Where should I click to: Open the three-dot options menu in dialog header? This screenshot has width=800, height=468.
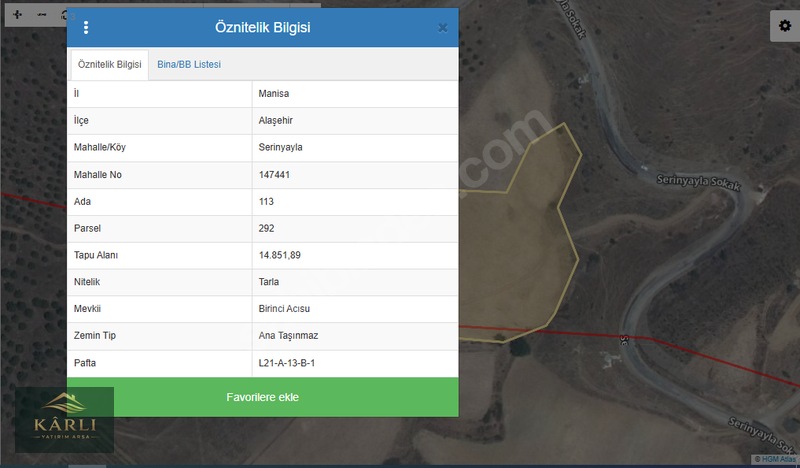(x=86, y=28)
